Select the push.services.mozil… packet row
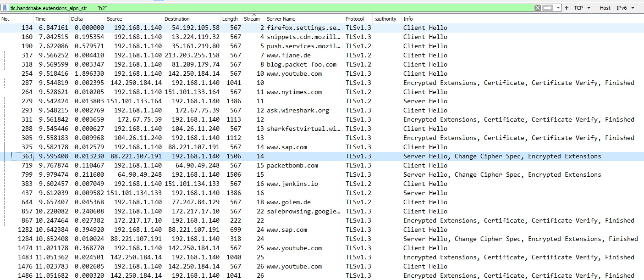Image resolution: width=644 pixels, height=280 pixels. click(322, 46)
